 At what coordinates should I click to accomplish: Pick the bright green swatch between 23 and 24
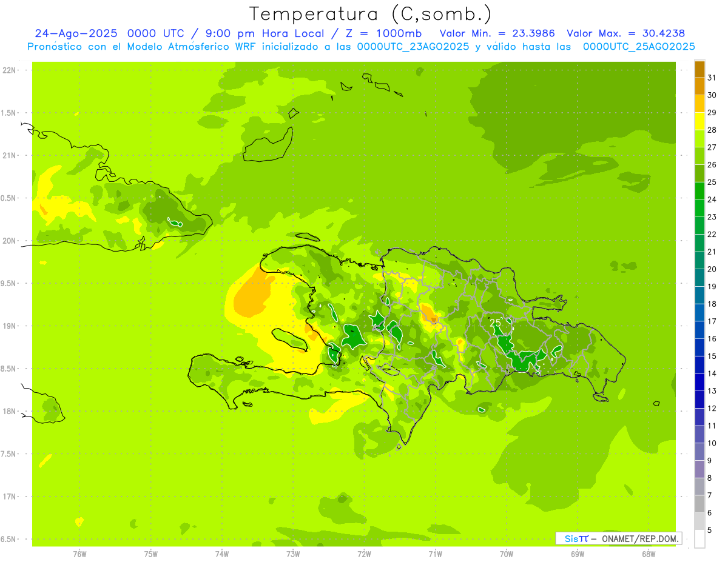coord(699,208)
